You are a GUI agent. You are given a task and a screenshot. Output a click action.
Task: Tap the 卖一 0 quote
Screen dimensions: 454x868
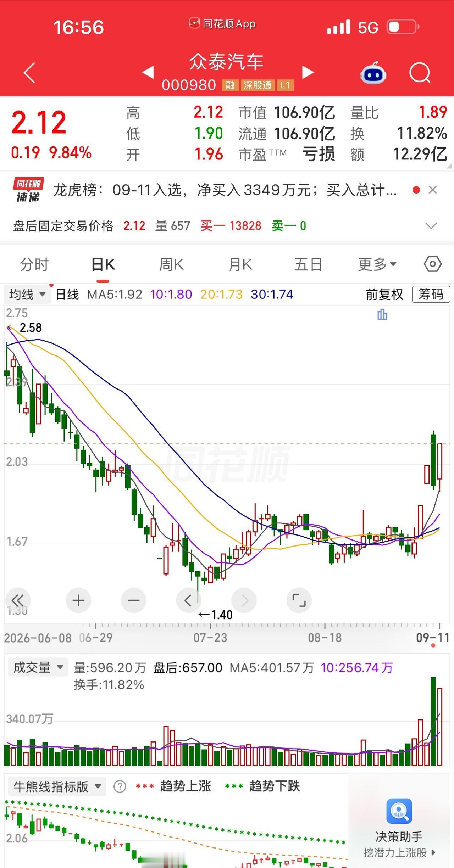(x=289, y=226)
